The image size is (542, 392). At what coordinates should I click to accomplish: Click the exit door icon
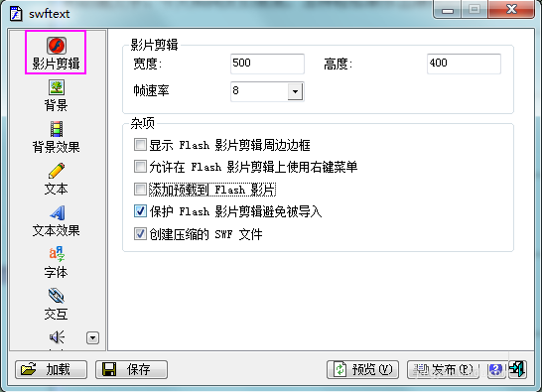[517, 369]
